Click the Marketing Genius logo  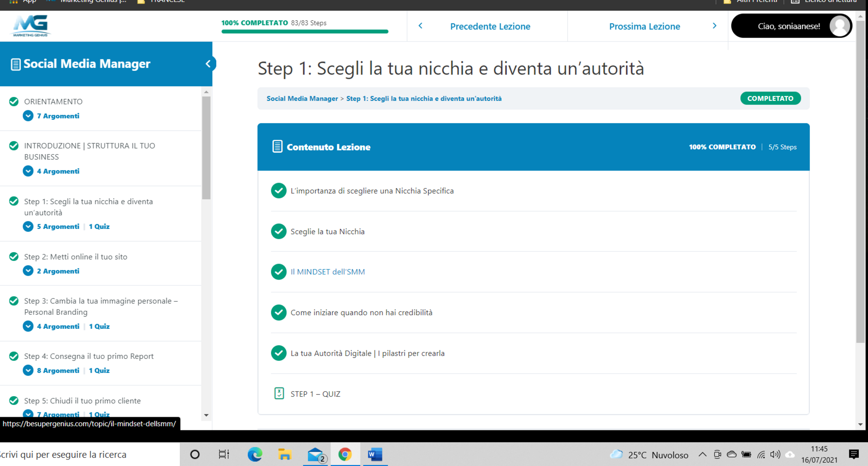pos(31,25)
